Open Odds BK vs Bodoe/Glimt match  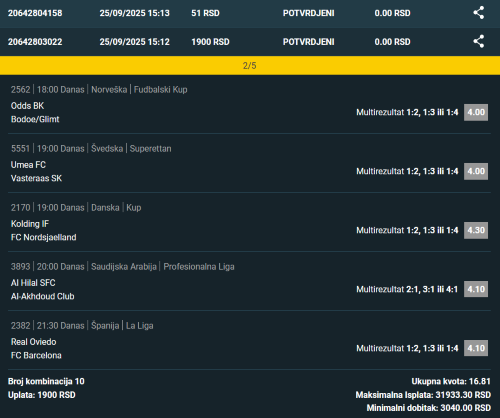[35, 112]
